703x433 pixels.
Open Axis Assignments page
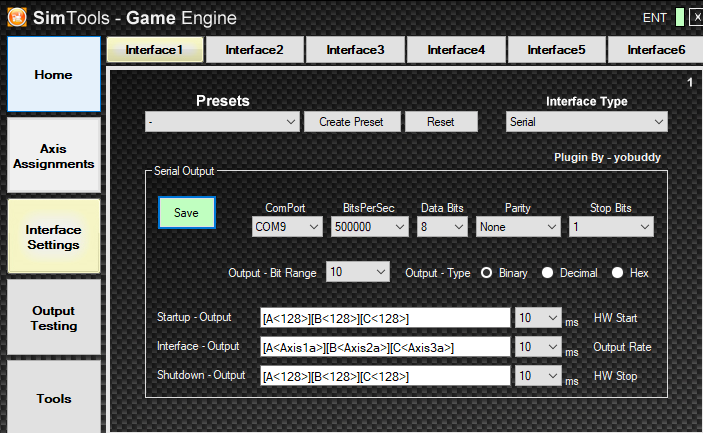54,156
